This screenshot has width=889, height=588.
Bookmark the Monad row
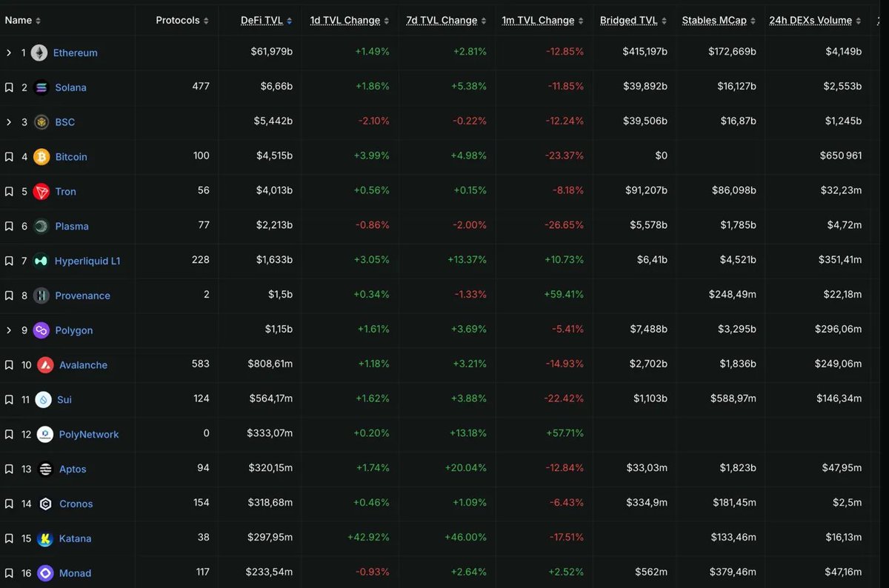9,573
